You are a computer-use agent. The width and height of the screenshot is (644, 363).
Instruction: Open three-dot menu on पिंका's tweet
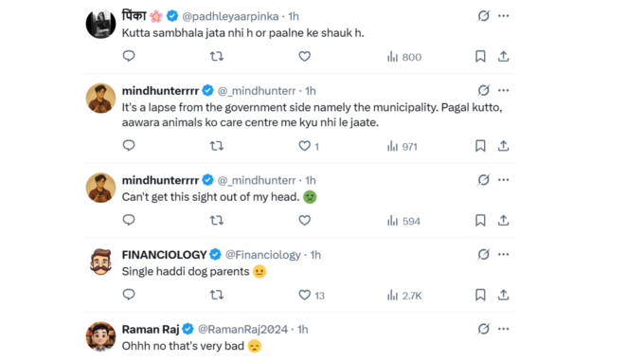click(504, 16)
